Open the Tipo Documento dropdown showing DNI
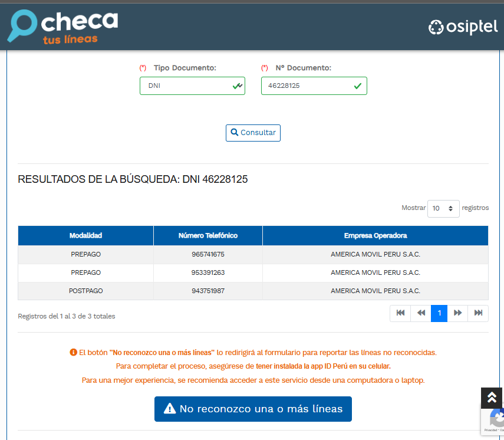This screenshot has width=504, height=440. click(192, 86)
